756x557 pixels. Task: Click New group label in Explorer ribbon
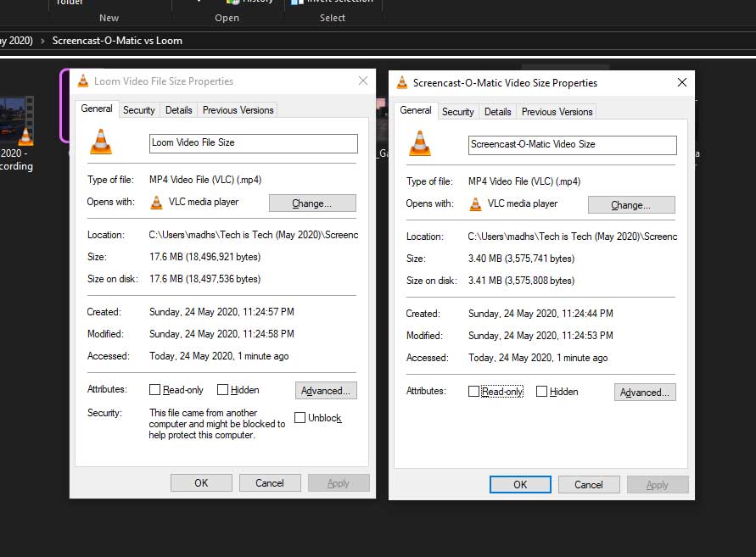pos(109,18)
